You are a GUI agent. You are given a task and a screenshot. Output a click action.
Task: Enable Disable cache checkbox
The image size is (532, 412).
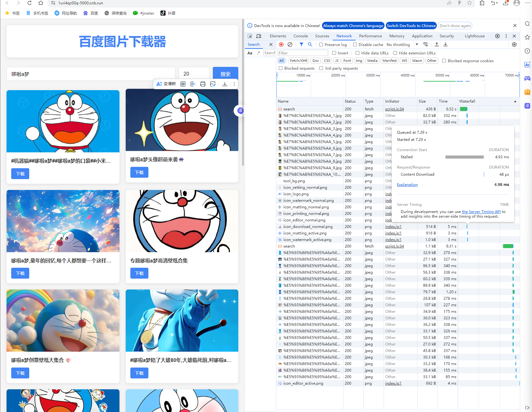tap(355, 44)
